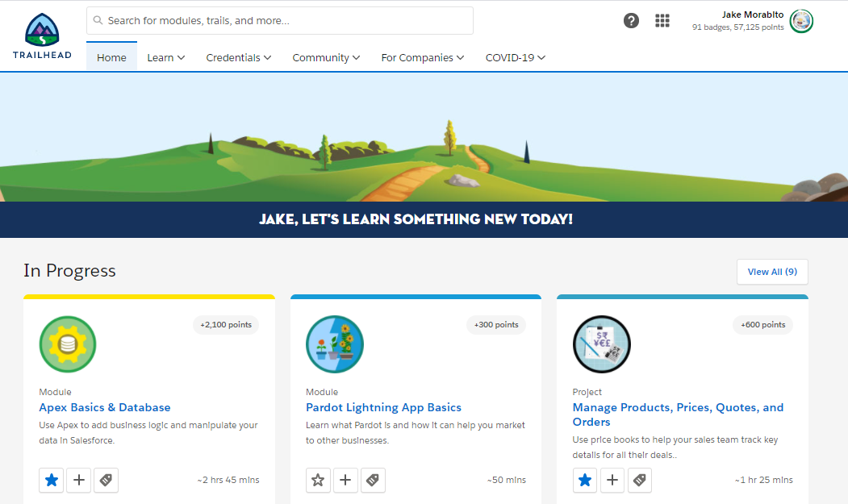Expand the Credentials menu
Screen dimensions: 848x504
[239, 57]
